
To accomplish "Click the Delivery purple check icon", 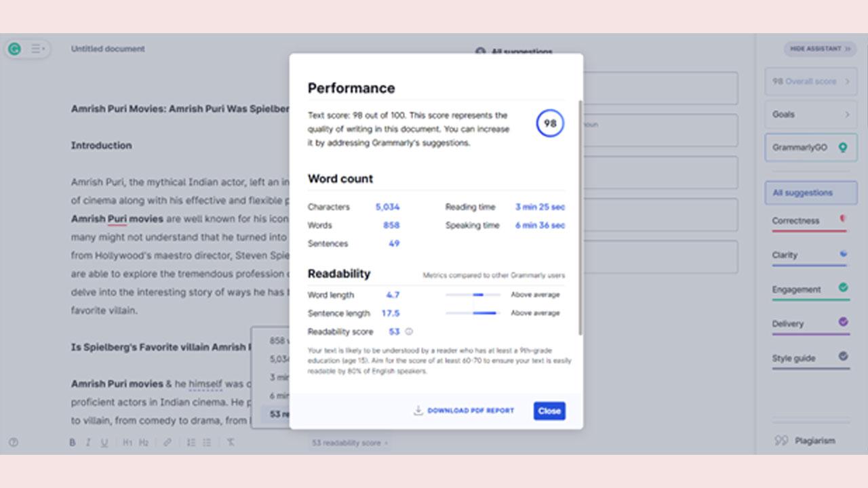I will pyautogui.click(x=843, y=322).
